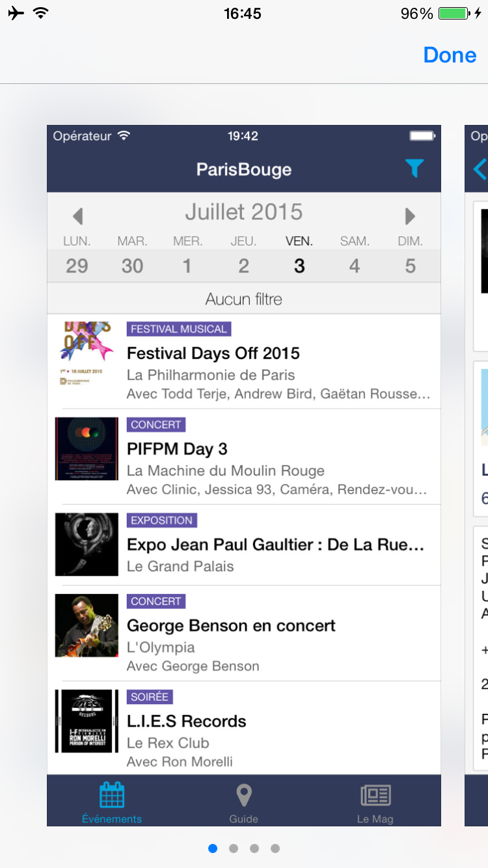488x868 pixels.
Task: Tap the 16:45 status bar clock
Action: tap(243, 14)
